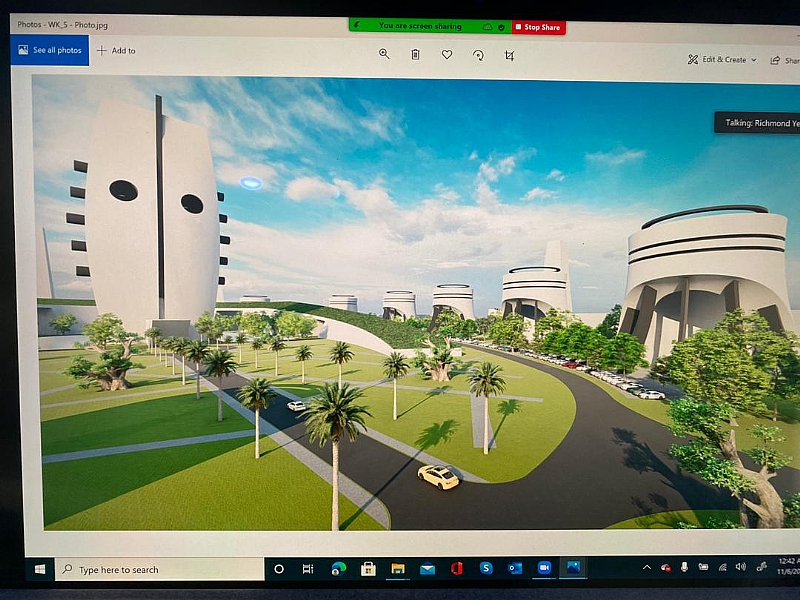Open the zoom level slider control
This screenshot has width=800, height=600.
[384, 56]
